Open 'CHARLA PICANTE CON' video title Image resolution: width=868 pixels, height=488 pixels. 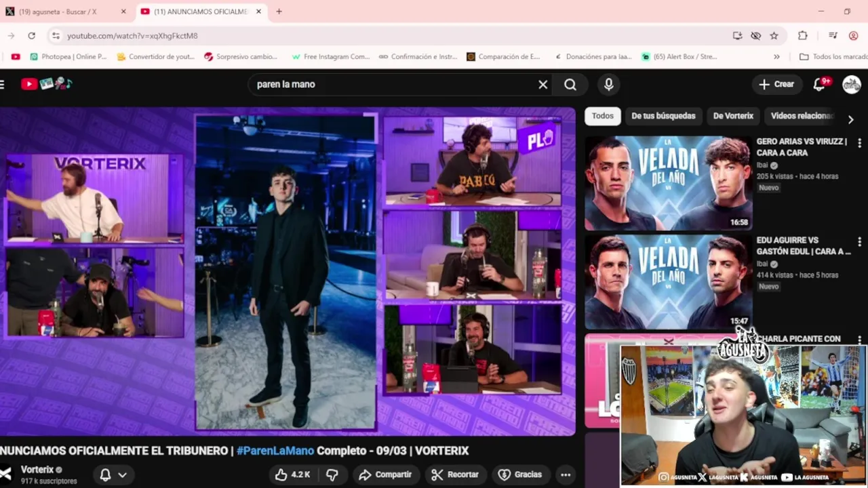click(798, 339)
